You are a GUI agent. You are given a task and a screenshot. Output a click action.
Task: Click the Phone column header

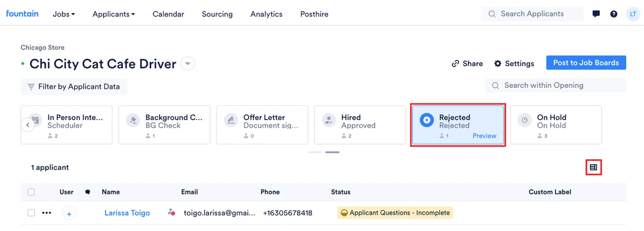270,192
